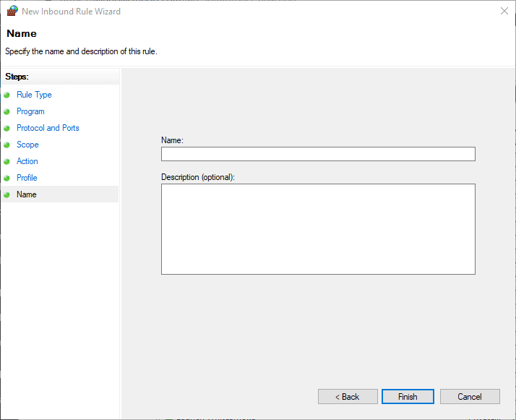Click the green dot beside Scope
This screenshot has height=420, width=516.
[7, 145]
